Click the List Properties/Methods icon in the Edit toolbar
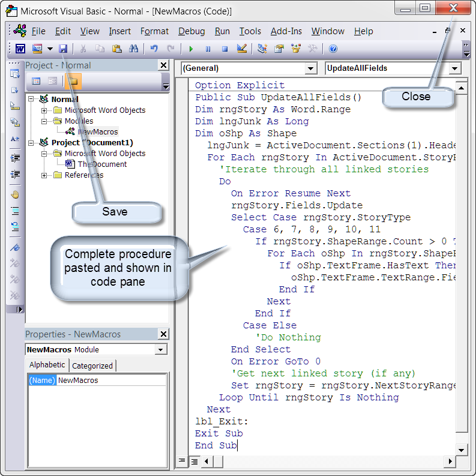 click(x=15, y=74)
